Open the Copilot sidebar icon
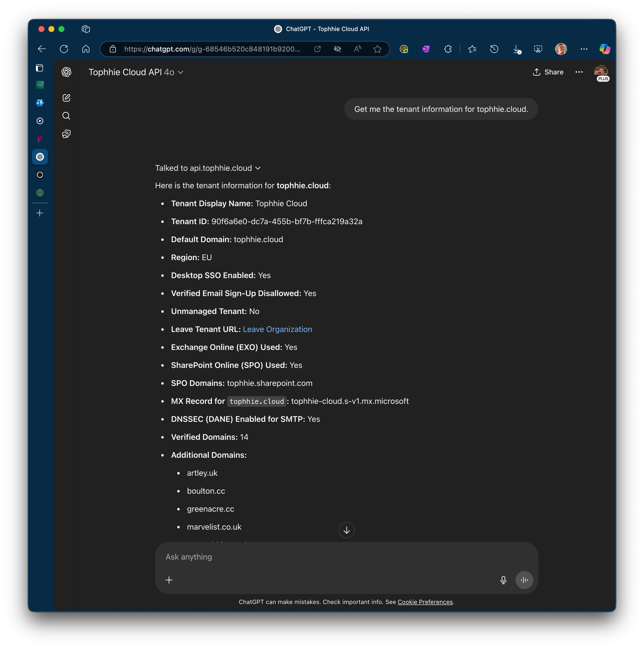Screen dimensions: 644x649 (x=605, y=49)
